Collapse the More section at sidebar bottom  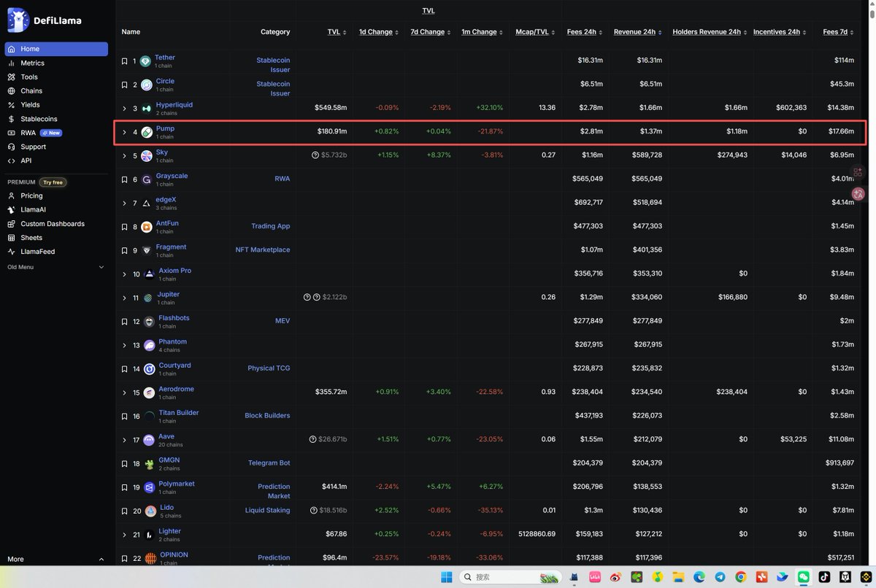[x=56, y=560]
